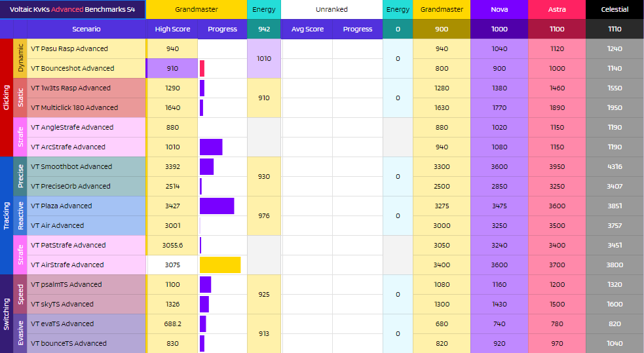Click the Dynamic energy value 1010
Image resolution: width=644 pixels, height=353 pixels.
pos(264,58)
